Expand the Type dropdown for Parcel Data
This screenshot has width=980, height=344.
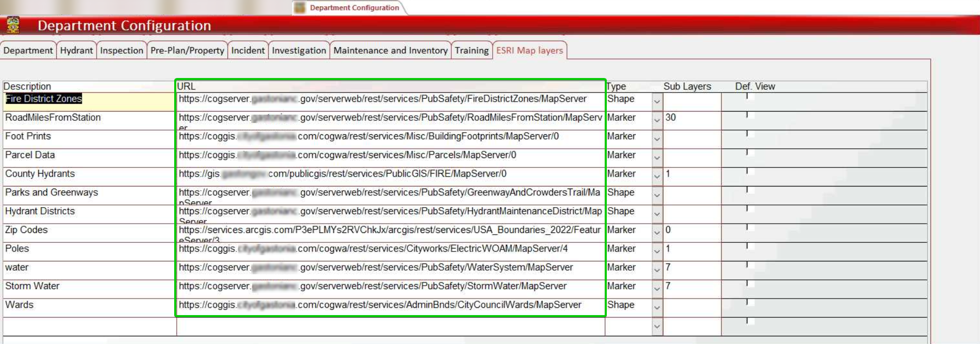click(x=657, y=158)
